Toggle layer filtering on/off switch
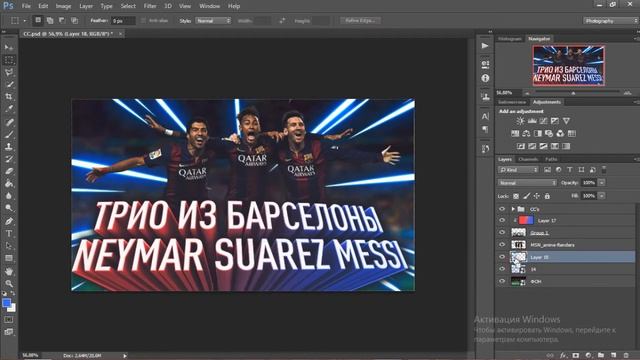This screenshot has height=360, width=640. (x=604, y=169)
